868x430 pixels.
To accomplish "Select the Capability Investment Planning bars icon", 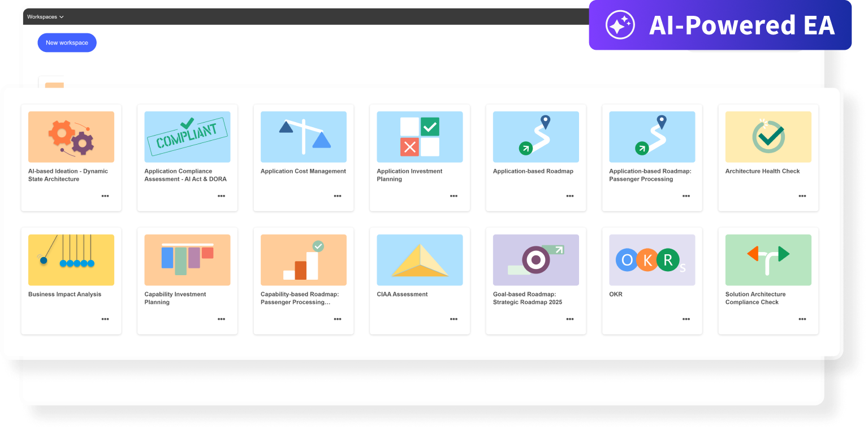I will pyautogui.click(x=187, y=260).
